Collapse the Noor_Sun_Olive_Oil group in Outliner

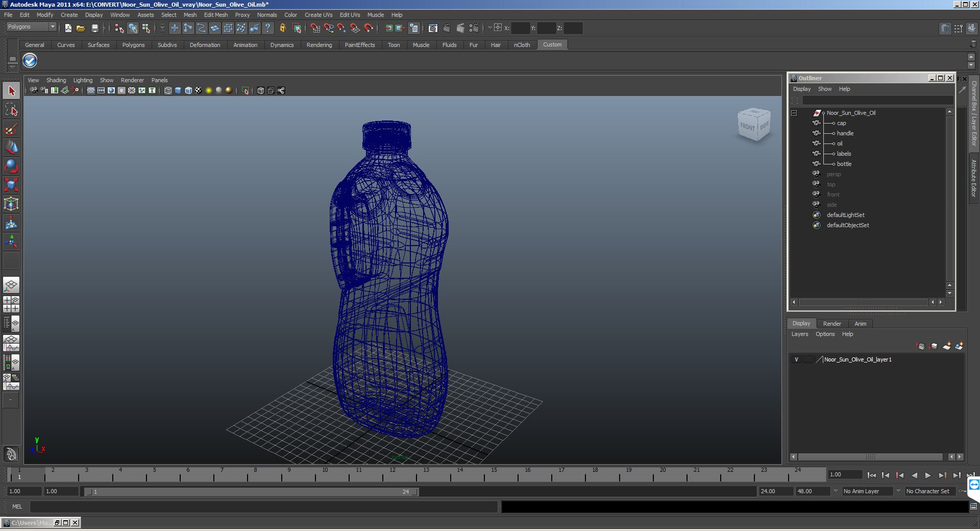tap(794, 113)
